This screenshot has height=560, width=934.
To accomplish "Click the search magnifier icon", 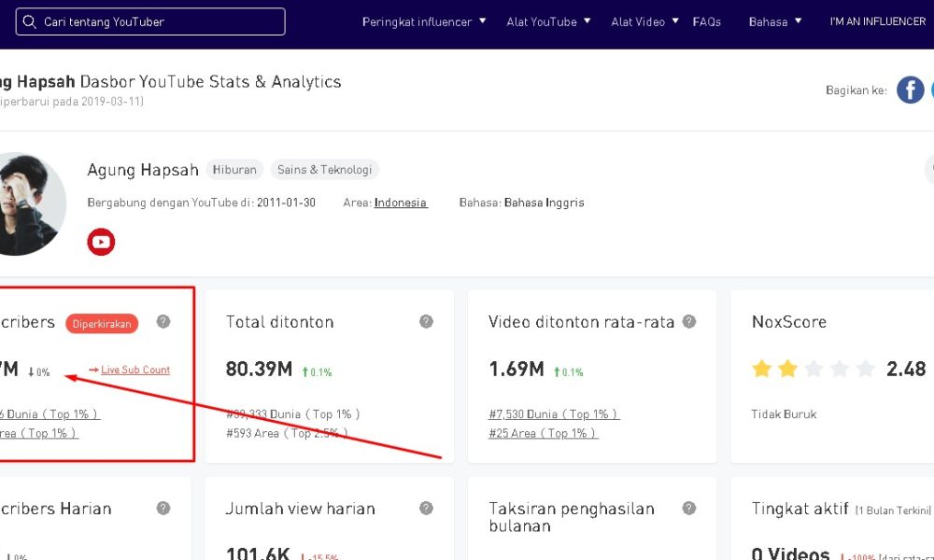I will point(29,22).
